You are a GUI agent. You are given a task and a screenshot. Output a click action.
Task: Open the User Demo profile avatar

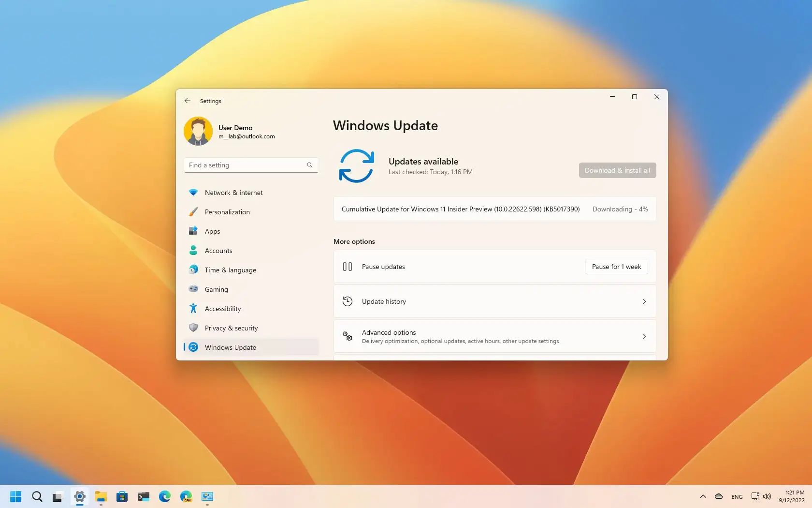click(198, 131)
